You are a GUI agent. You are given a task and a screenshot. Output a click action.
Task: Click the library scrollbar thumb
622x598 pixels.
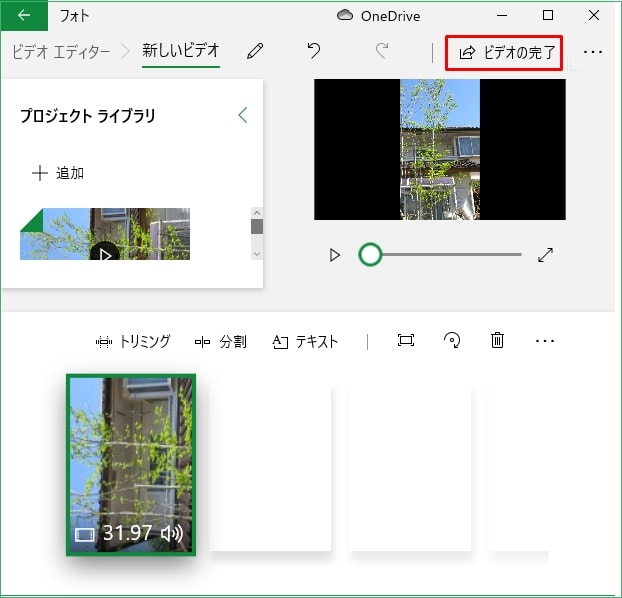[257, 227]
